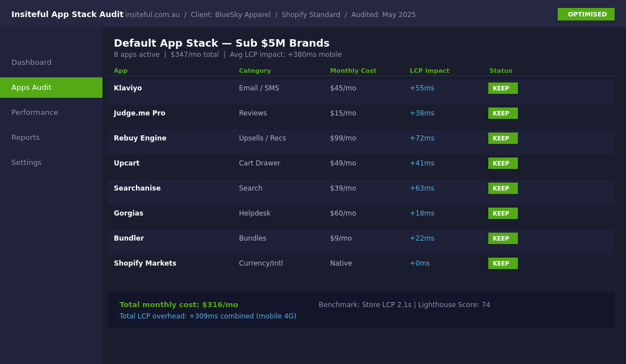Screen dimensions: 626x364
Task: Click the Monthly Cost column header
Action: [x=353, y=71]
